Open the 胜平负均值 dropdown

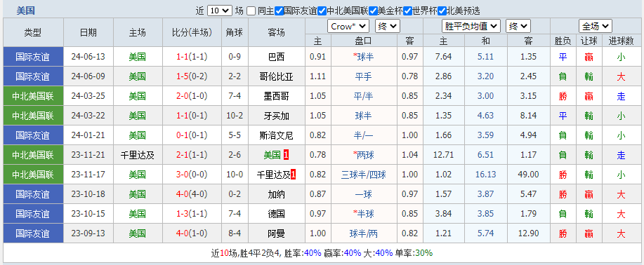[471, 26]
